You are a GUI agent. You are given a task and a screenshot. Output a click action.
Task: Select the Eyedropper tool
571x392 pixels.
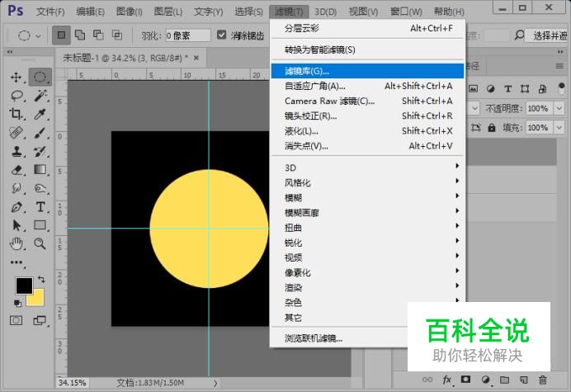(40, 114)
